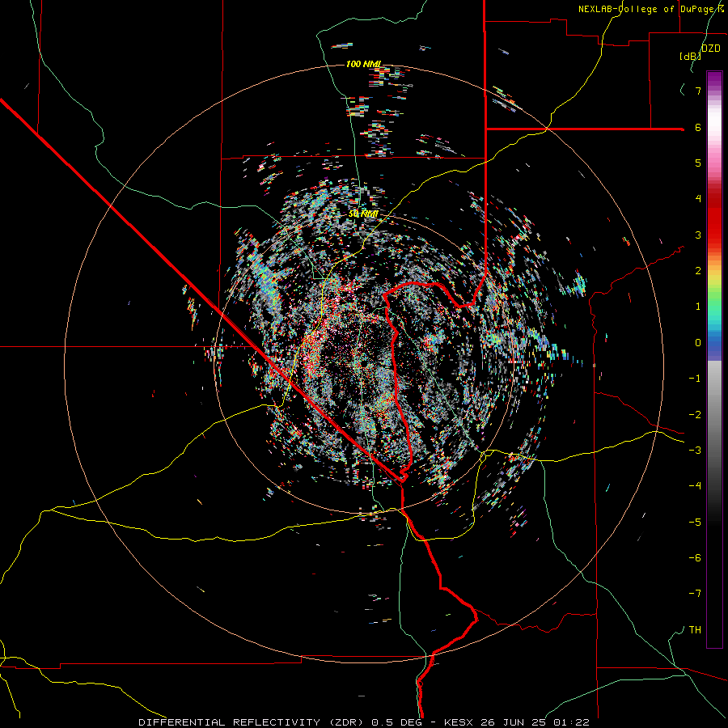The width and height of the screenshot is (728, 728).
Task: Click the ZDR color scale bar
Action: pyautogui.click(x=714, y=359)
